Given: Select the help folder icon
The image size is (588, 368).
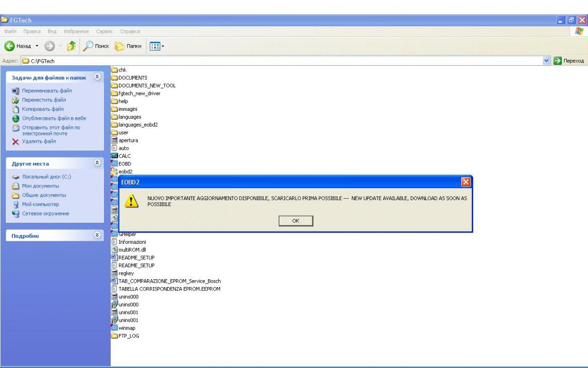Looking at the screenshot, I should pos(115,101).
